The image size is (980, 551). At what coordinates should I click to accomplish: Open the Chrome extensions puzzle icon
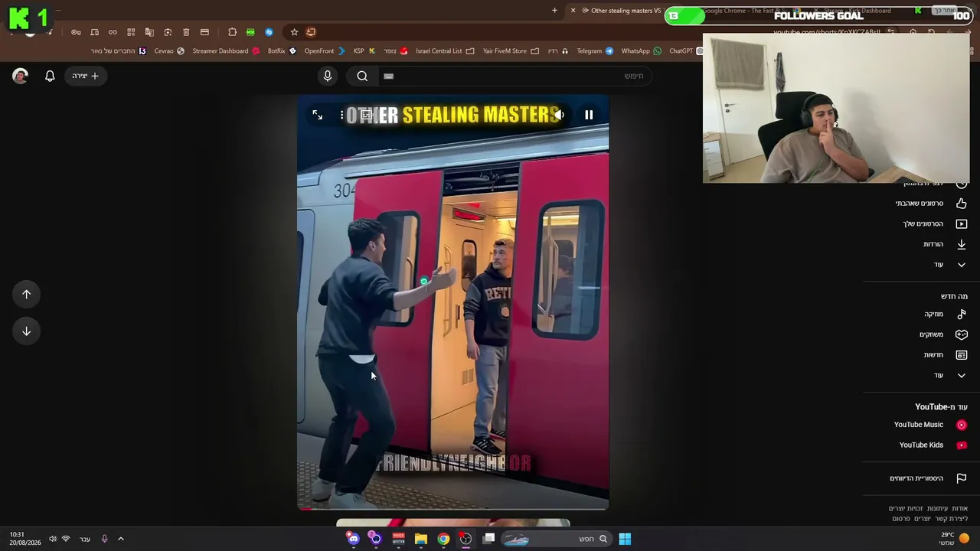coord(232,32)
